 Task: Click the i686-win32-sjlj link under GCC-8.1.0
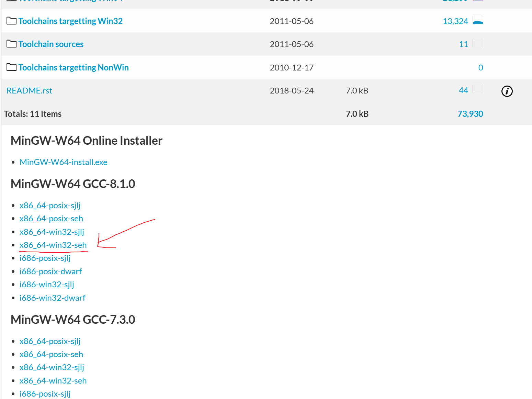47,285
